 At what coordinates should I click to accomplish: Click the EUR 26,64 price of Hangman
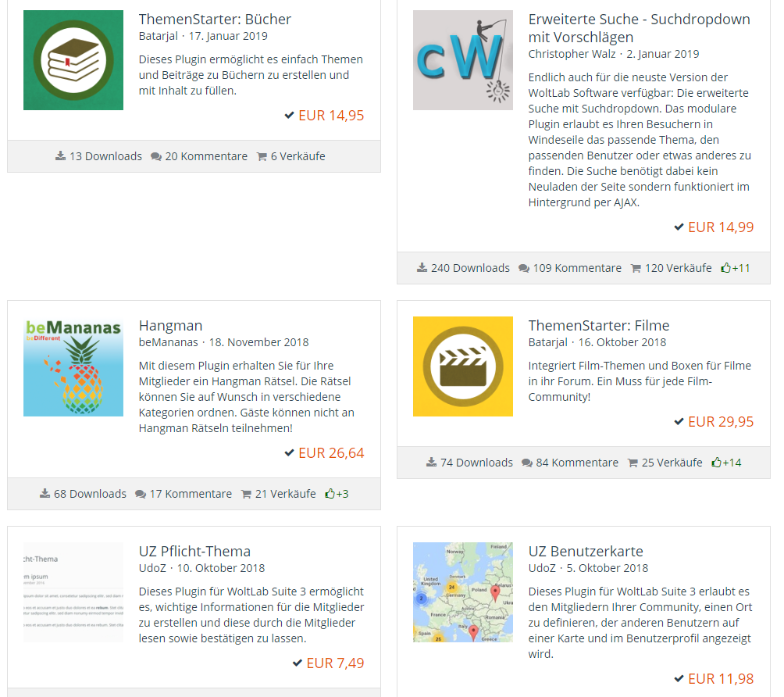click(331, 453)
